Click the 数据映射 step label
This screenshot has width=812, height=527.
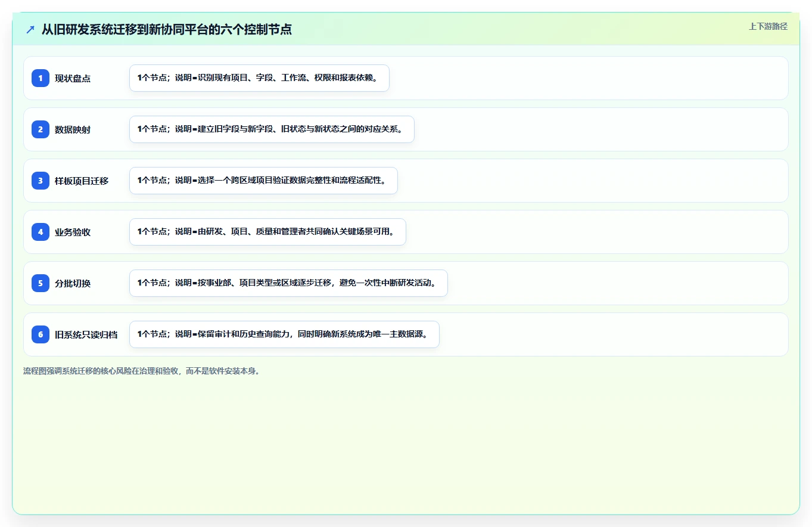[73, 130]
